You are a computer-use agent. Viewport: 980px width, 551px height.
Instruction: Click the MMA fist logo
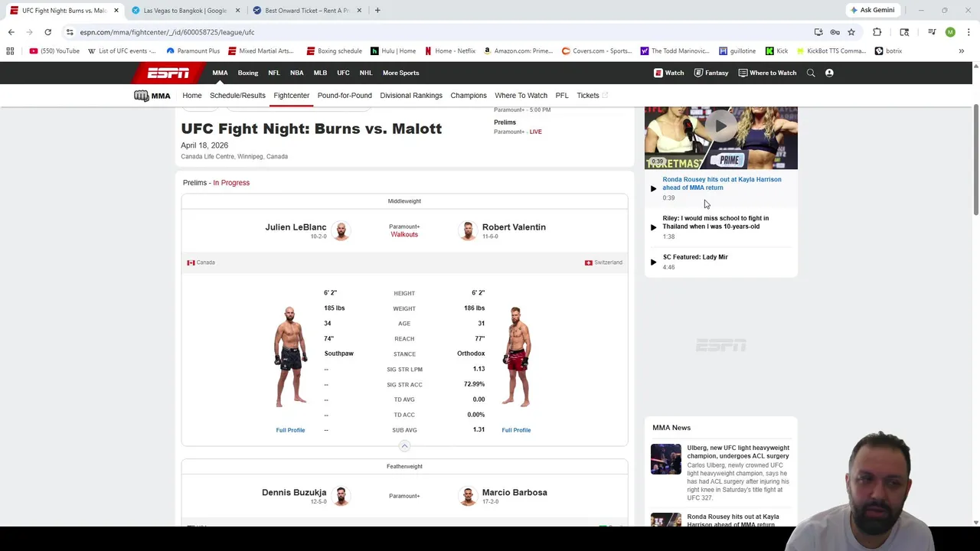(x=152, y=96)
